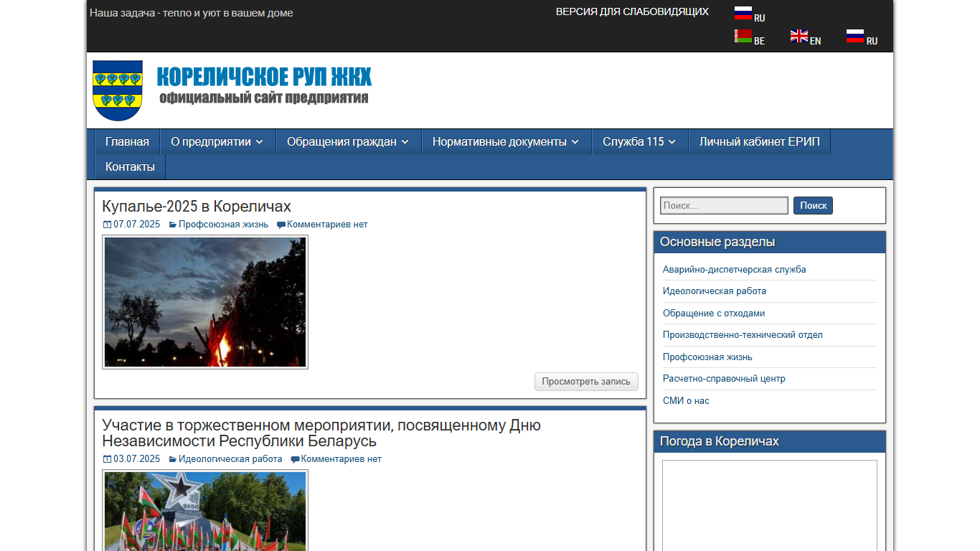Open Профсоюзная жизнь category under Купалье-2025 post
The width and height of the screenshot is (980, 551).
coord(224,225)
